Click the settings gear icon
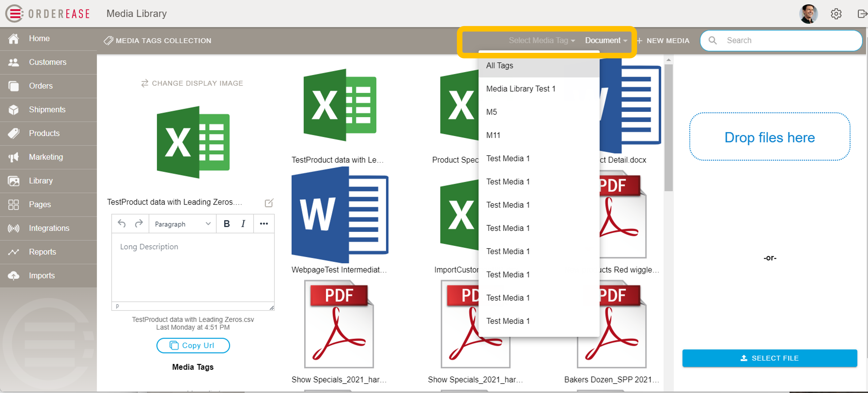This screenshot has height=393, width=868. (x=836, y=14)
